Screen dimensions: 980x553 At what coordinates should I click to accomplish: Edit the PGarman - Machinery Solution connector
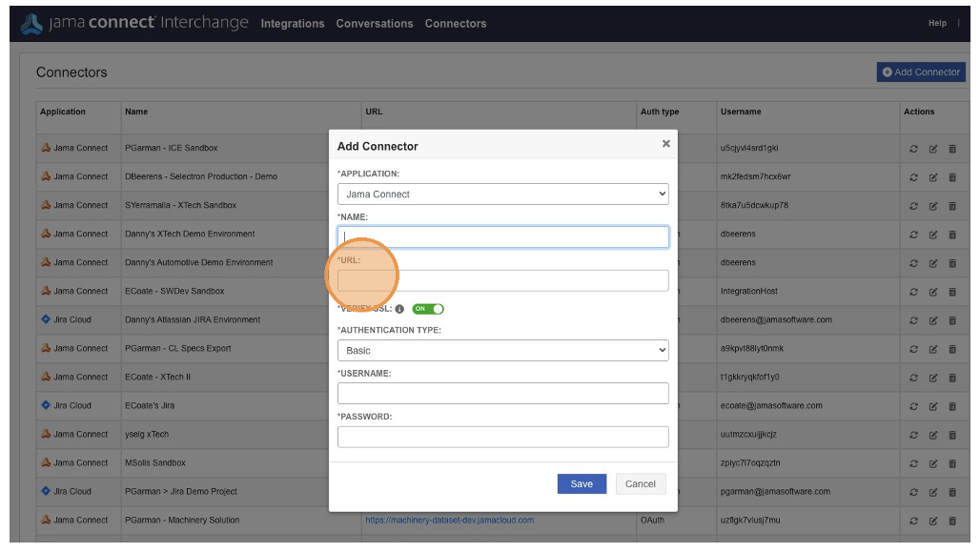tap(933, 522)
